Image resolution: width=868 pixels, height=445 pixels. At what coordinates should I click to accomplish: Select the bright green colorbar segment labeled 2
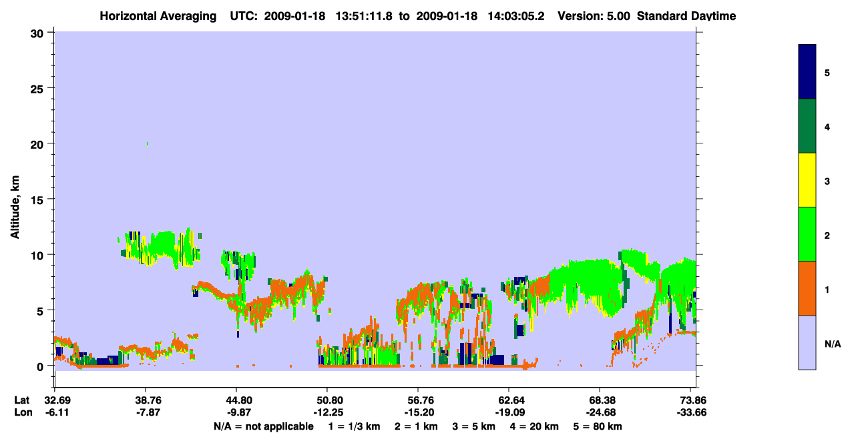click(x=807, y=234)
